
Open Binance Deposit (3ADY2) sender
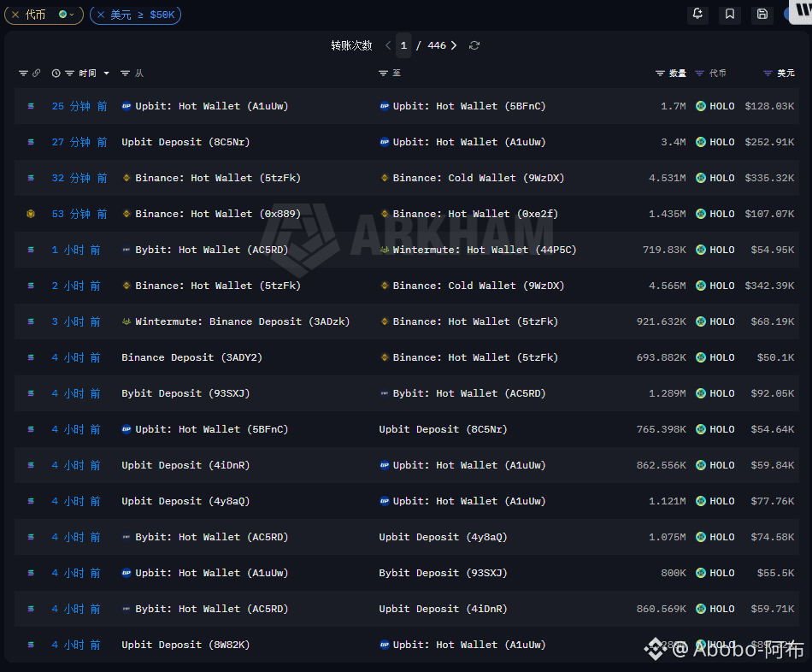click(x=191, y=357)
